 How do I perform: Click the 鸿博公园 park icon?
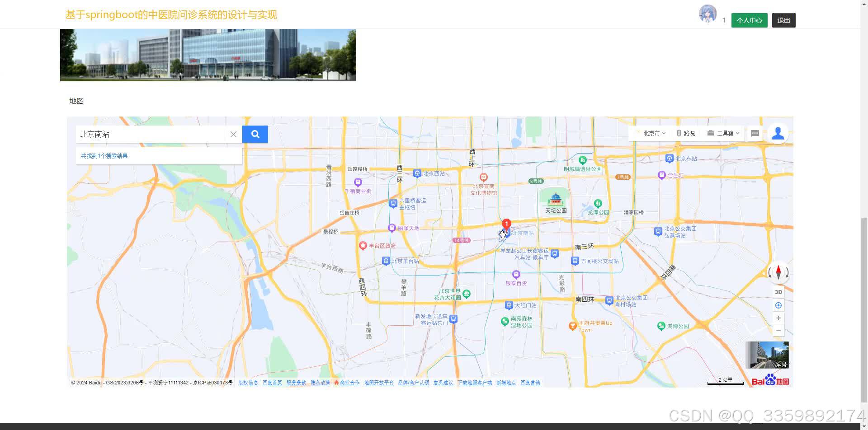661,326
